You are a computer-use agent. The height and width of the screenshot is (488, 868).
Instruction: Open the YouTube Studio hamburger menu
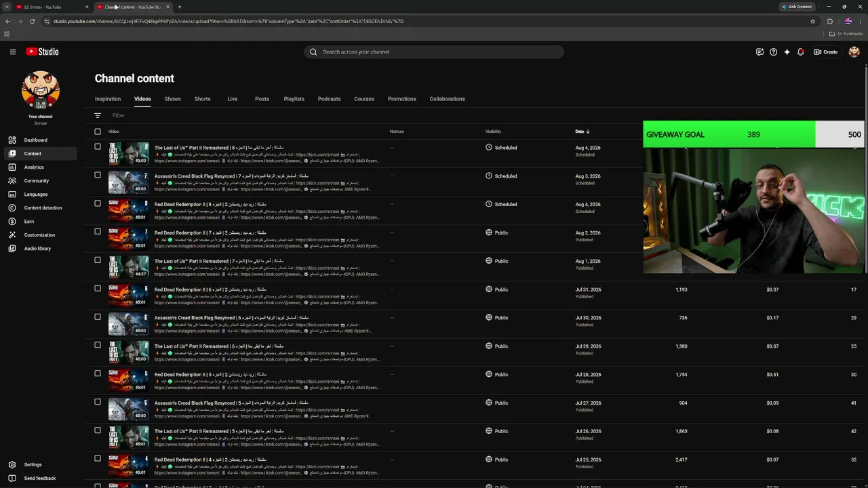coord(12,52)
